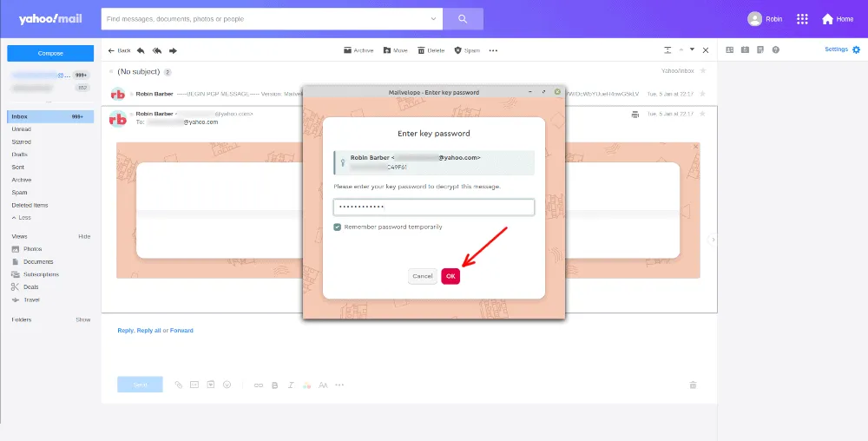Click the collapse conversation icon
The height and width of the screenshot is (441, 868).
pyautogui.click(x=667, y=49)
